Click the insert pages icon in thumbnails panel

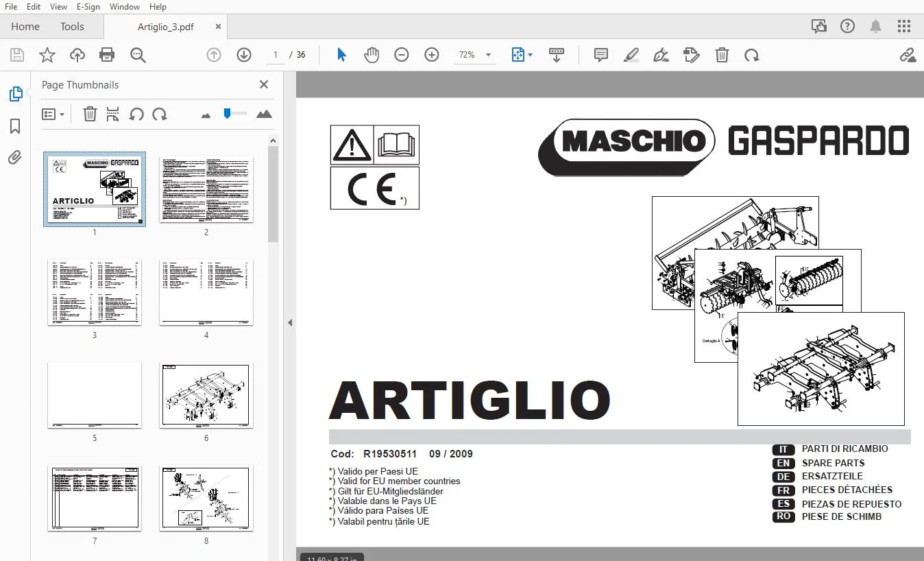pos(113,114)
